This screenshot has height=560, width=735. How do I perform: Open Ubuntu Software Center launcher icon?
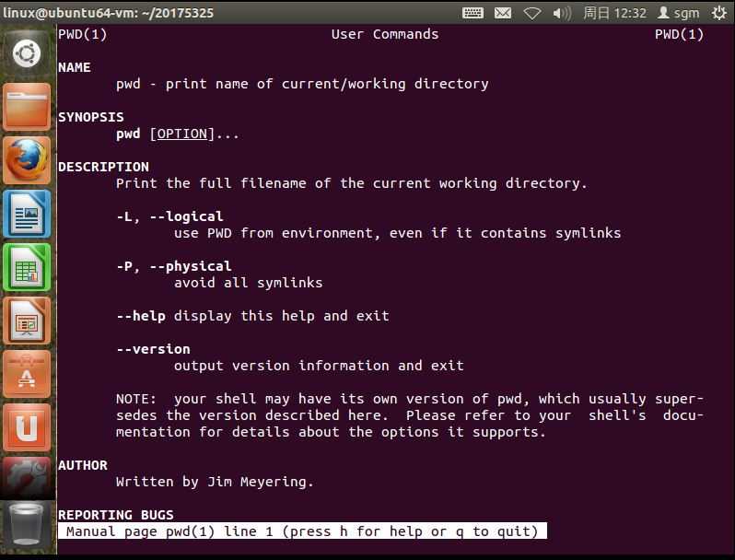tap(27, 374)
